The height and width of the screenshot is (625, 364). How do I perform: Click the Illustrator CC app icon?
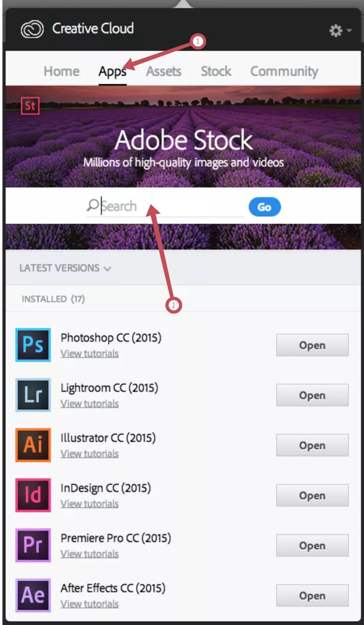pos(33,445)
